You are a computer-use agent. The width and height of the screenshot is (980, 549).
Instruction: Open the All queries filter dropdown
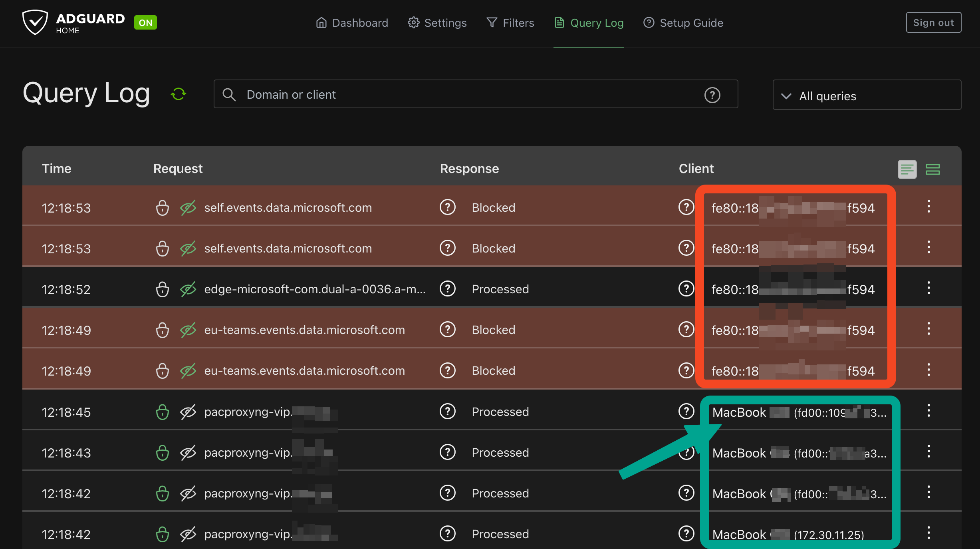(867, 96)
